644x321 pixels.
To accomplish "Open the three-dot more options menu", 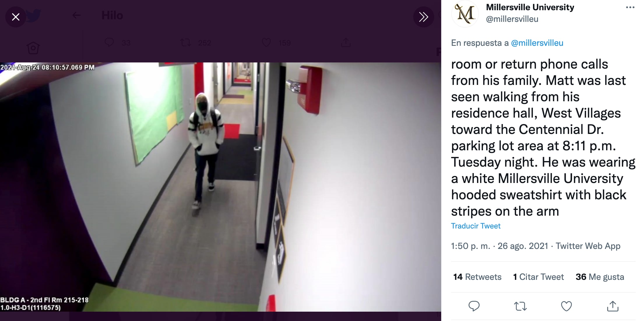I will [x=630, y=8].
